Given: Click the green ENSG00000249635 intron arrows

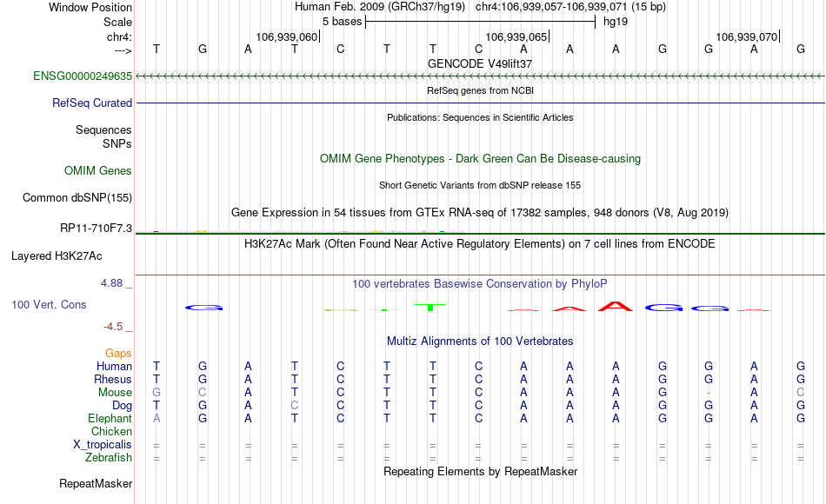Looking at the screenshot, I should point(480,76).
